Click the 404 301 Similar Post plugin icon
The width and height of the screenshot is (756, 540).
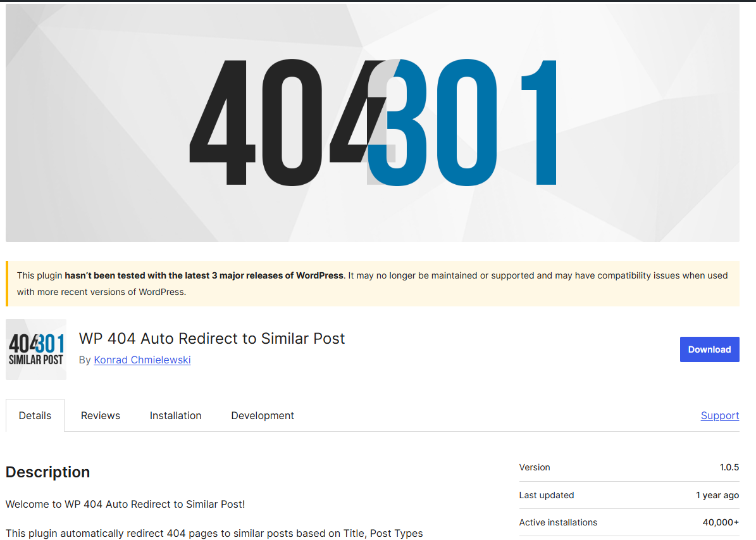click(36, 349)
